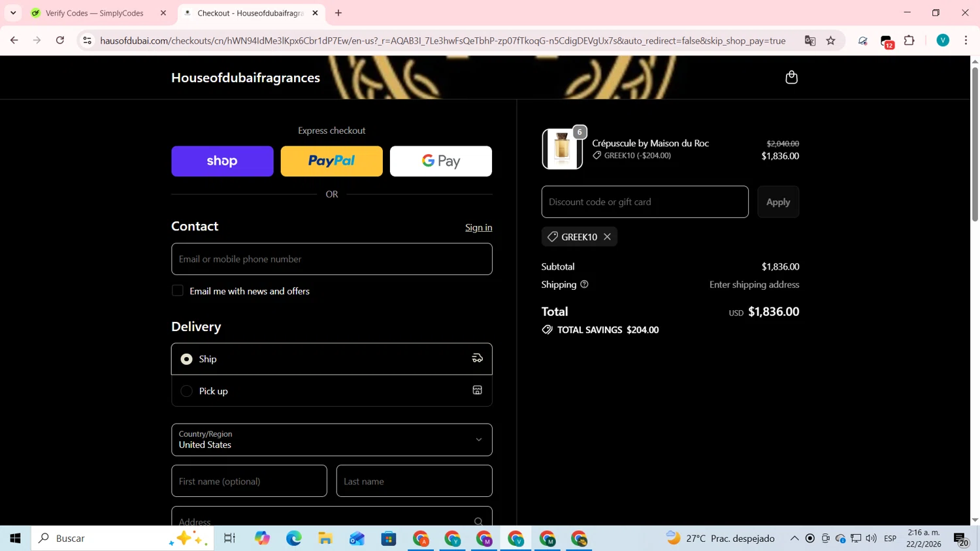View site information icon in address bar

(87, 40)
